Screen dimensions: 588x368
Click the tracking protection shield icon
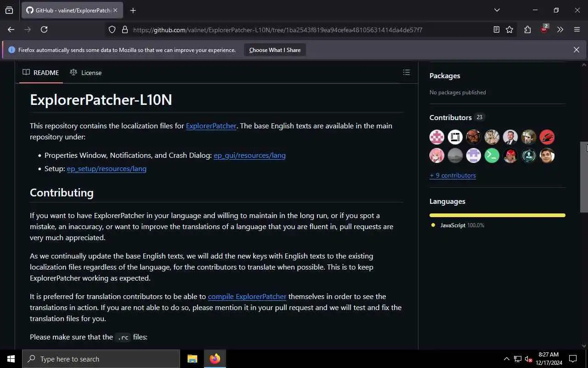tap(112, 29)
